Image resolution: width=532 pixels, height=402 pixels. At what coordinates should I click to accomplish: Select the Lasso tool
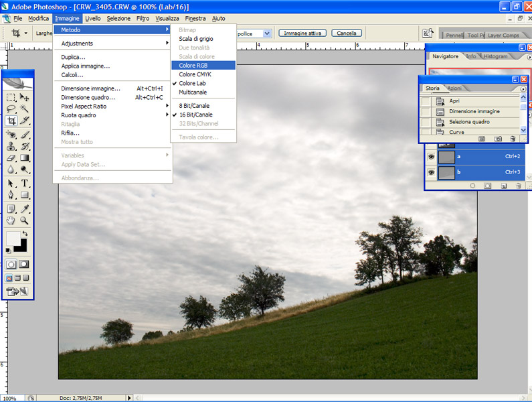pyautogui.click(x=11, y=109)
